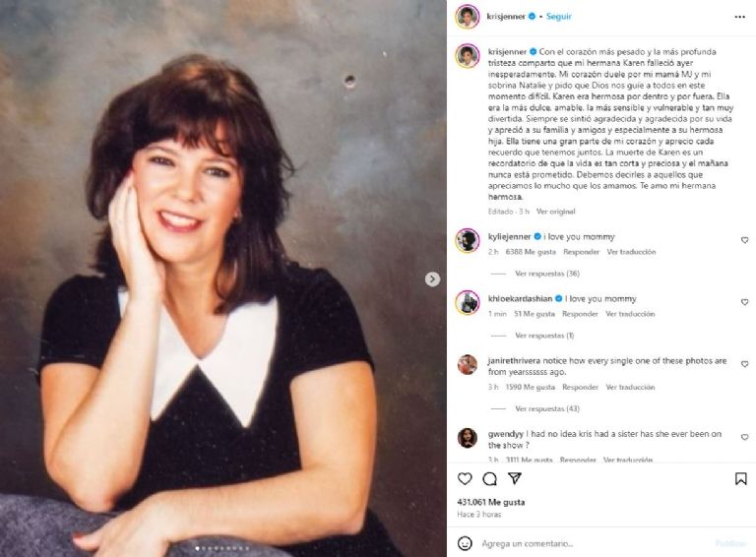The height and width of the screenshot is (557, 756).
Task: Open the three-dot more options menu
Action: coord(739,17)
